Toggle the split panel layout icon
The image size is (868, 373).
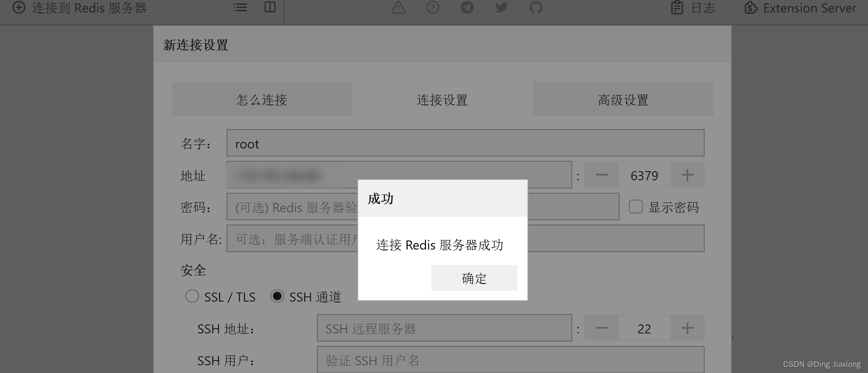270,7
